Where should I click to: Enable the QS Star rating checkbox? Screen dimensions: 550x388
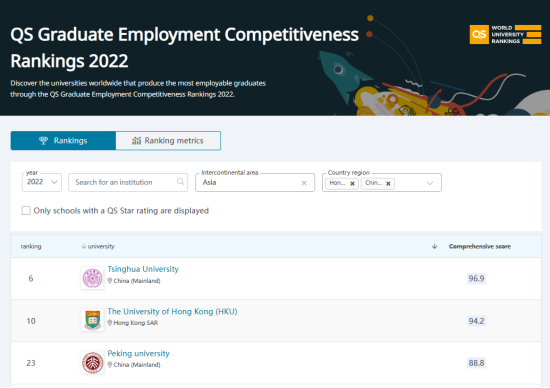(26, 210)
